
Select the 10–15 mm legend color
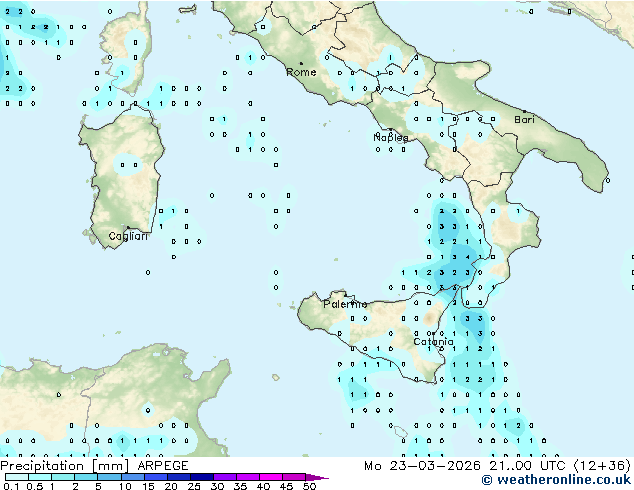[x=133, y=477]
